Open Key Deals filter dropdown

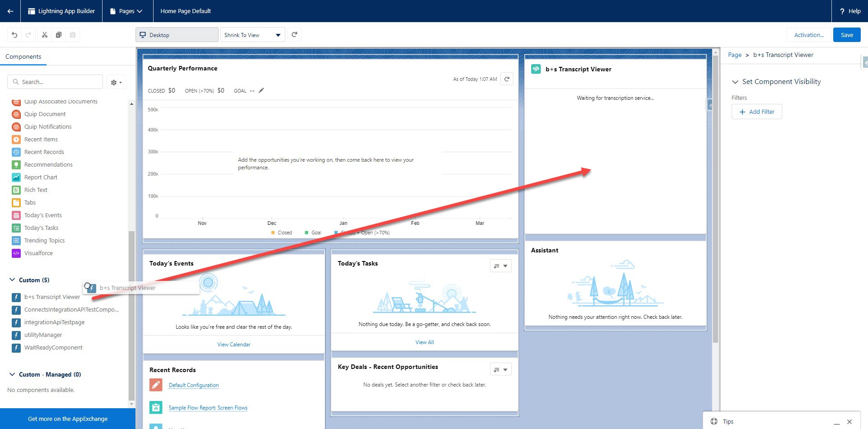coord(500,369)
